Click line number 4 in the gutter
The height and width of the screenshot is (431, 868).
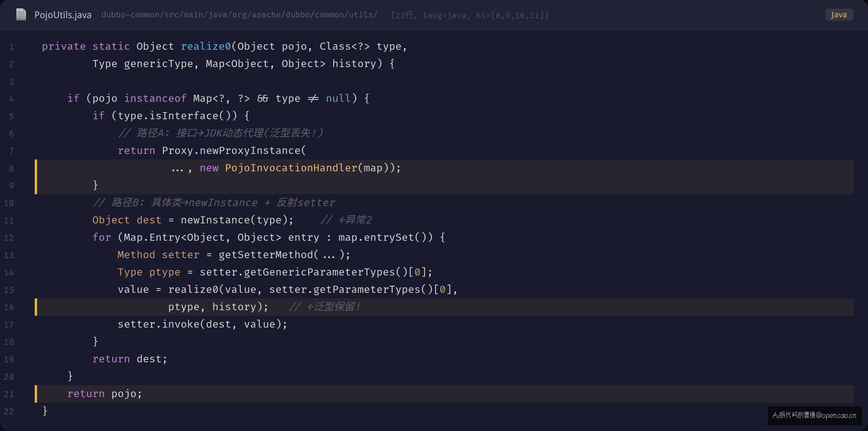pos(11,99)
